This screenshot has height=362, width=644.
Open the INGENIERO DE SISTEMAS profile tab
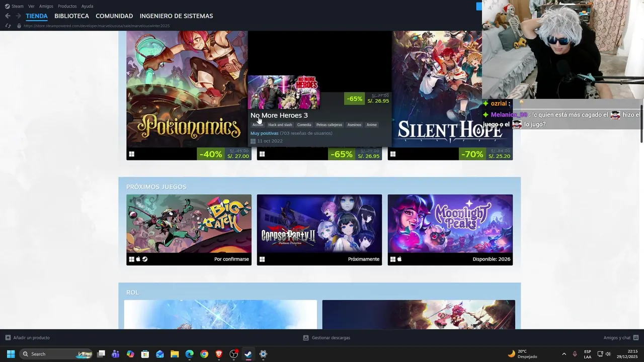click(176, 16)
